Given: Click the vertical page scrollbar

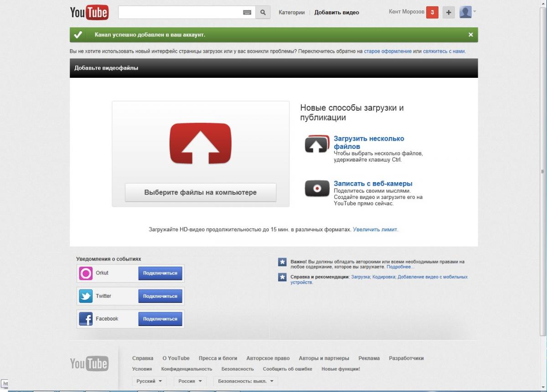Looking at the screenshot, I should click(x=542, y=171).
